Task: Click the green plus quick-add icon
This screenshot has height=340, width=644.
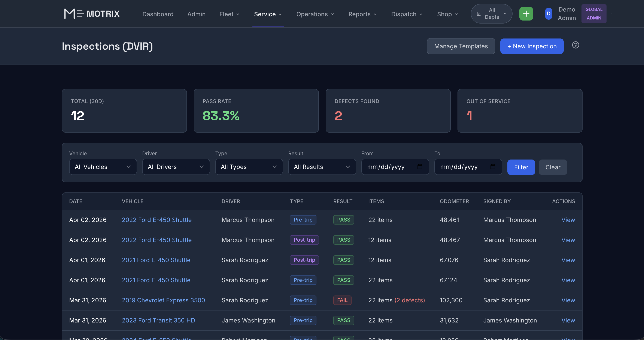Action: [x=526, y=14]
